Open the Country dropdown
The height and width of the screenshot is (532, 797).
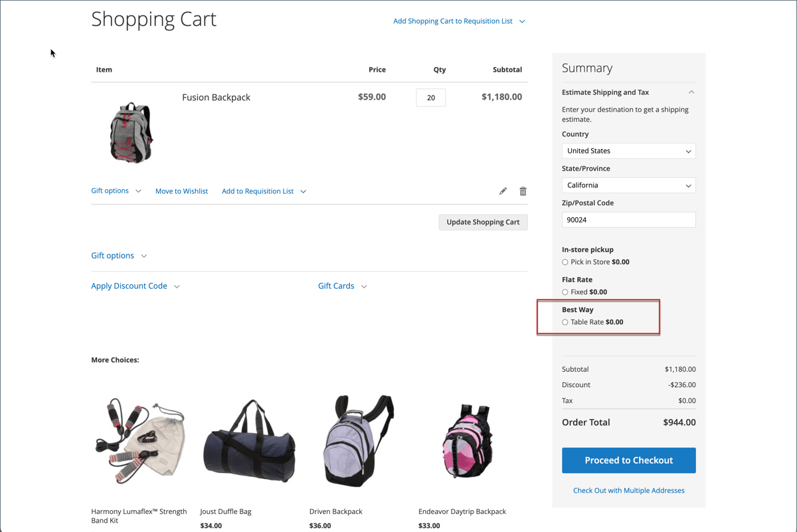point(628,151)
